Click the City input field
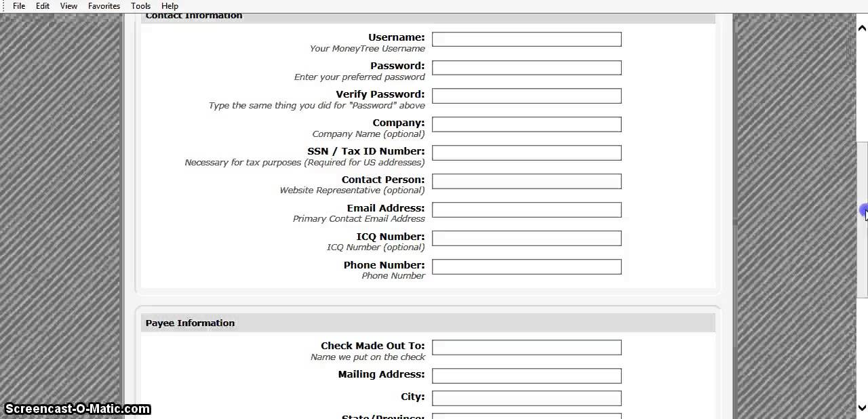 coord(527,399)
